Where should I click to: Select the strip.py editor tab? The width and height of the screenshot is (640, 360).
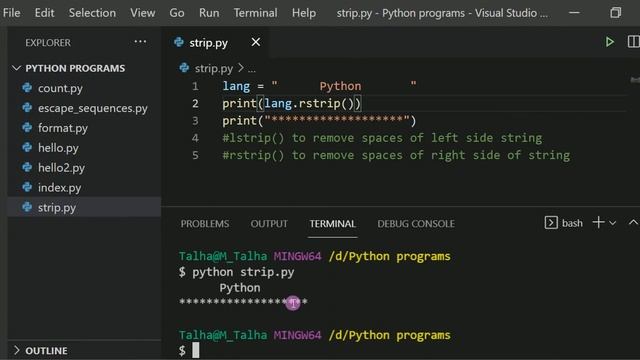[208, 42]
